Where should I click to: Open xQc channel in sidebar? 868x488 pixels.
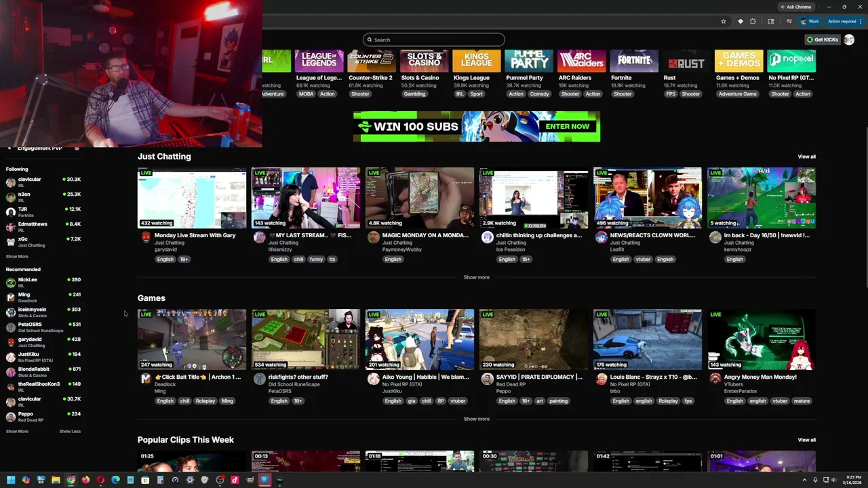click(x=43, y=241)
